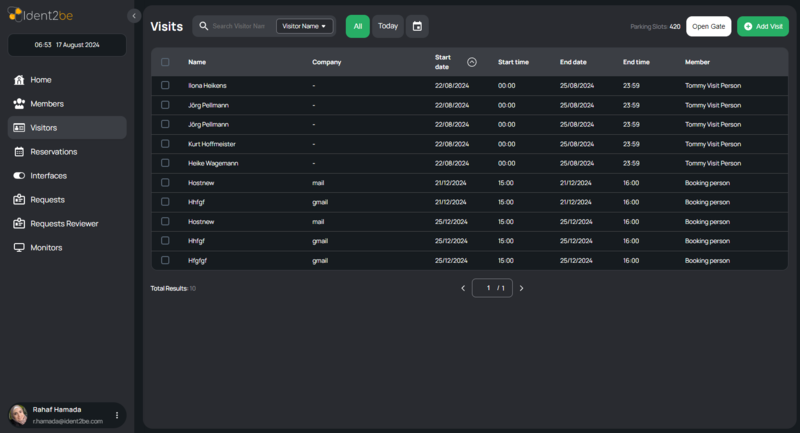800x433 pixels.
Task: Click the three-dot menu beside Rahaf Hamada
Action: tap(117, 415)
